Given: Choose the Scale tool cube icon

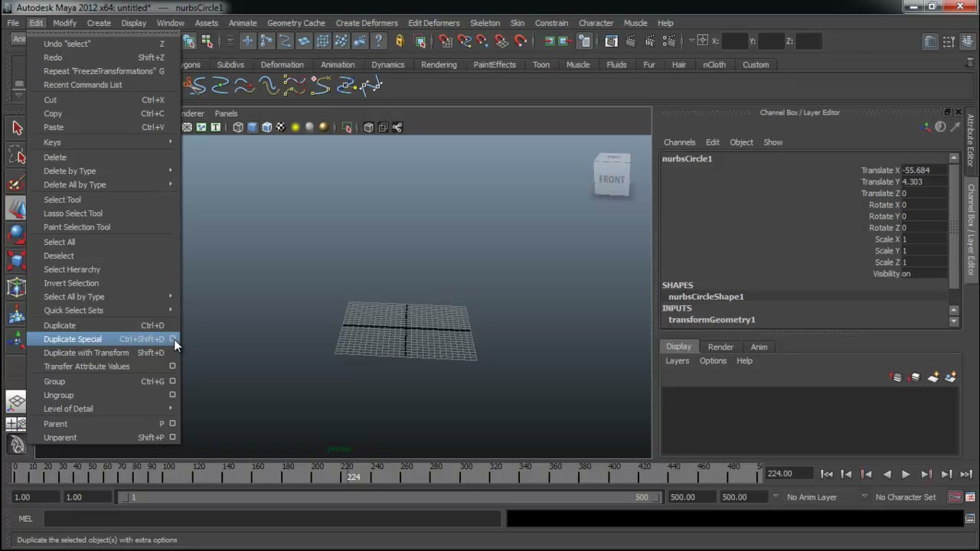Looking at the screenshot, I should pyautogui.click(x=17, y=261).
